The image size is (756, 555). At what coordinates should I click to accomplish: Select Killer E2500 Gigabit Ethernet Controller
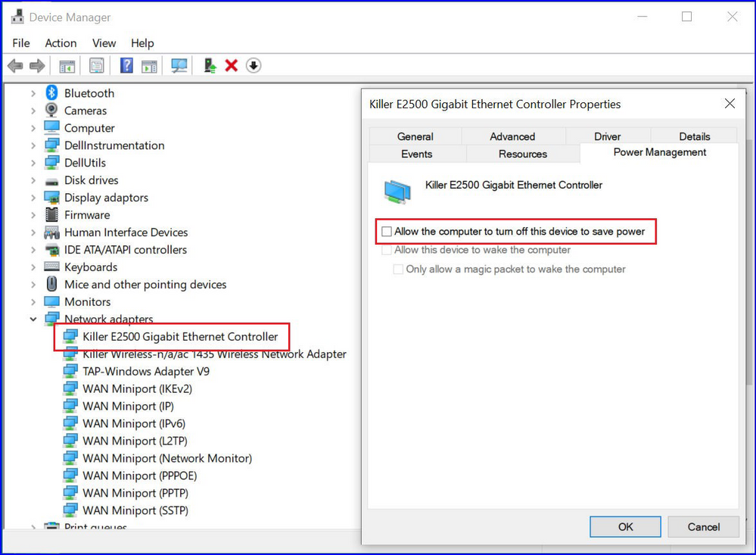180,336
